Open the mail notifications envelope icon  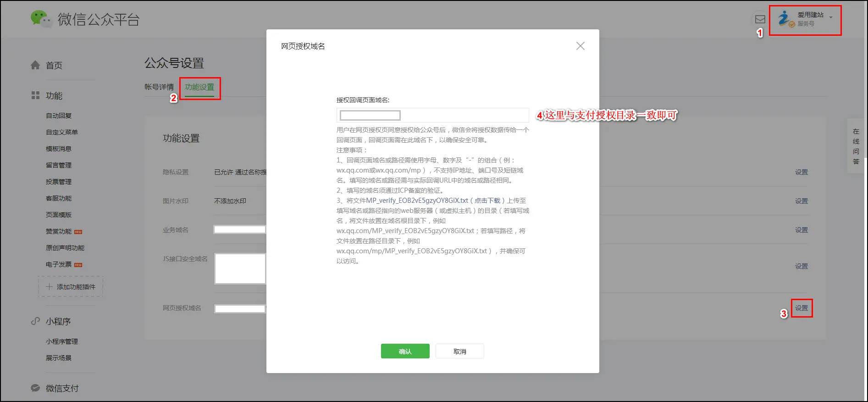click(x=760, y=19)
